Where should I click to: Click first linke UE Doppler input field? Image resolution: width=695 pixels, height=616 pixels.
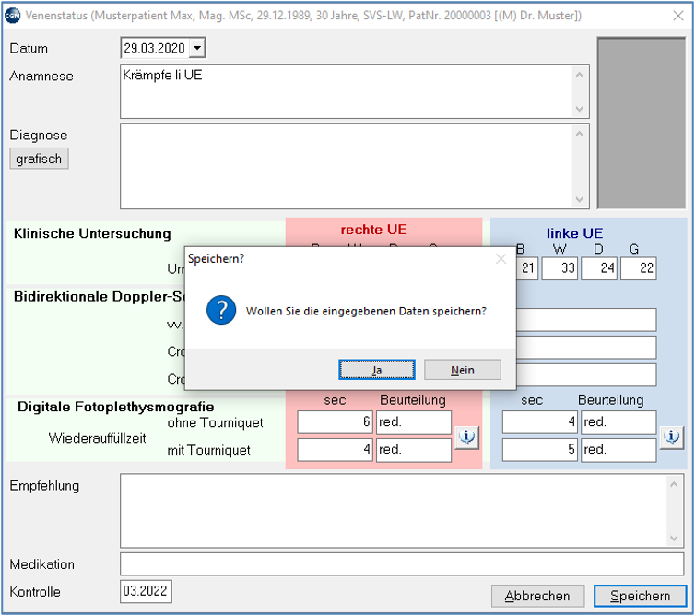[586, 320]
